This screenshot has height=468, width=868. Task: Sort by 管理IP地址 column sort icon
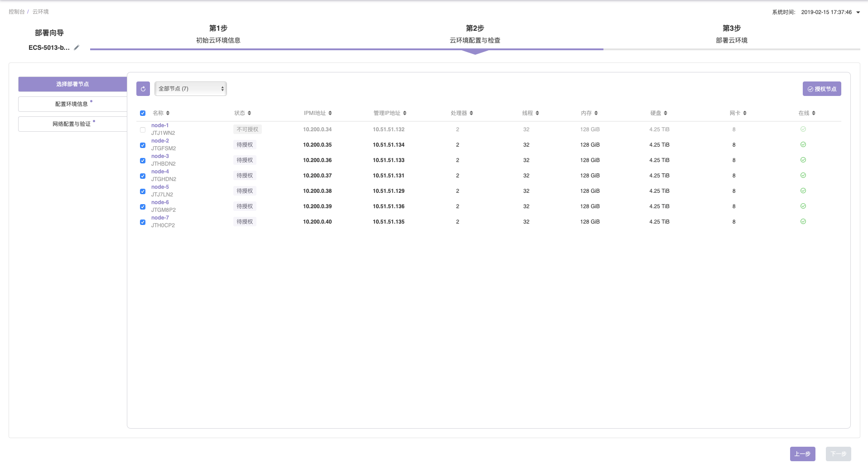tap(405, 113)
